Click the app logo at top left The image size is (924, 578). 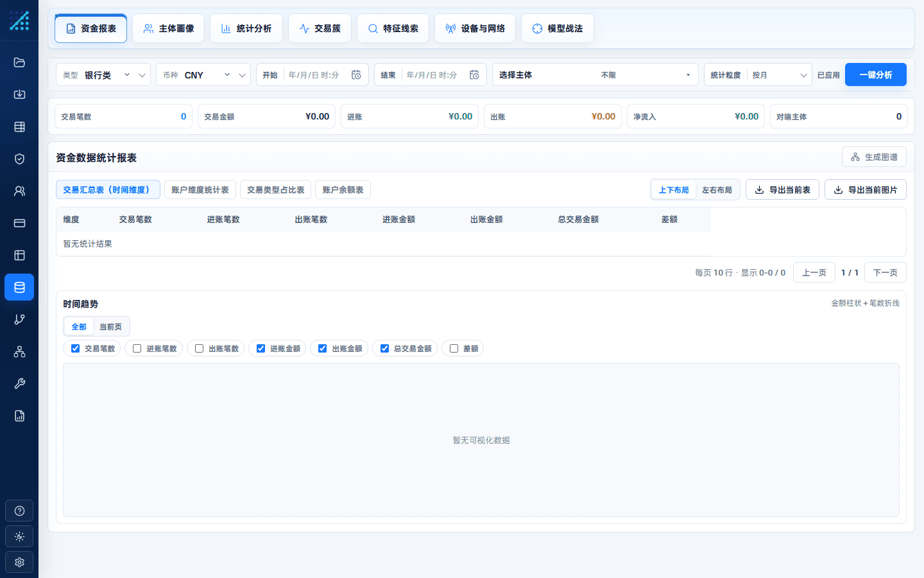19,21
